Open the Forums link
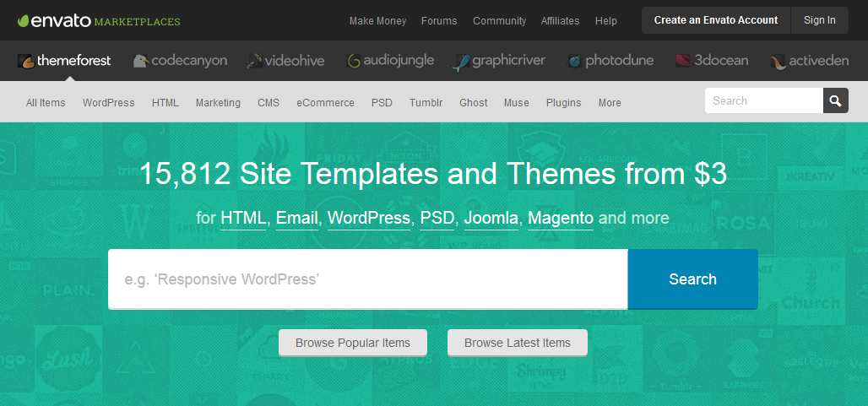868x406 pixels. pyautogui.click(x=439, y=21)
